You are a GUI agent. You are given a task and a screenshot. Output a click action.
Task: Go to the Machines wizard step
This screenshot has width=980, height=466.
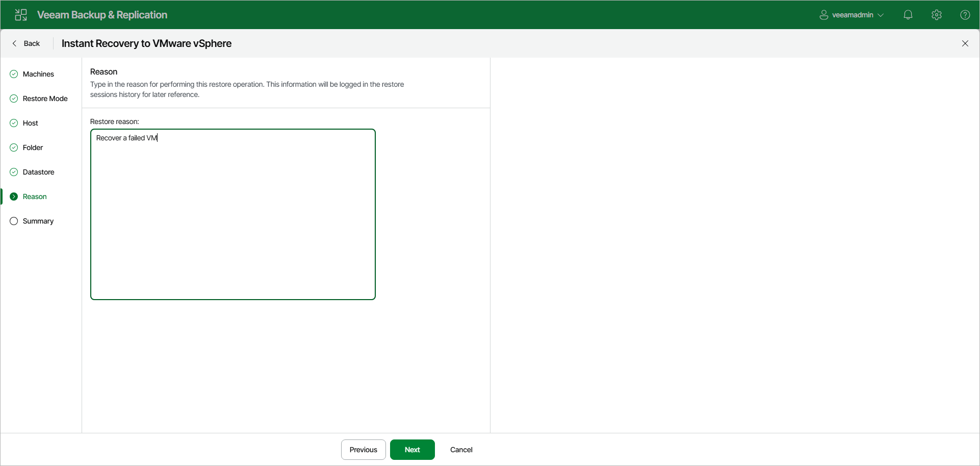(38, 74)
